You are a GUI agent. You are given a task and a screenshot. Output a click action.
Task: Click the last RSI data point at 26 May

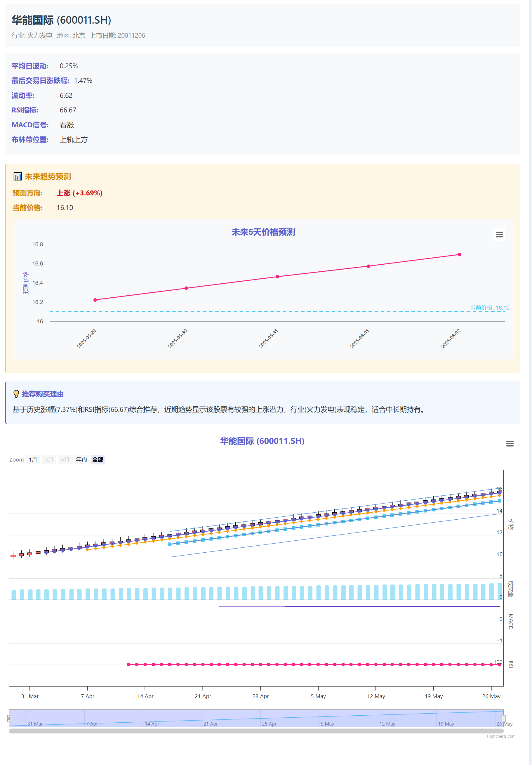click(x=499, y=665)
